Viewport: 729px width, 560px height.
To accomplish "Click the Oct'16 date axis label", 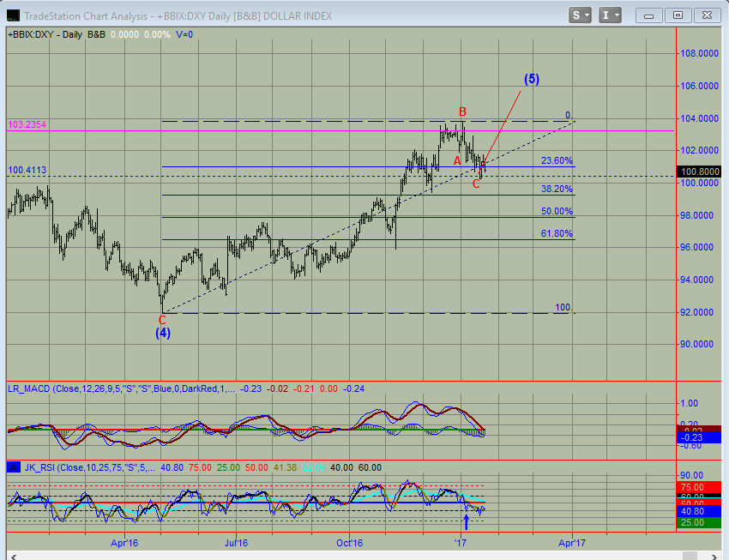I will pyautogui.click(x=349, y=543).
